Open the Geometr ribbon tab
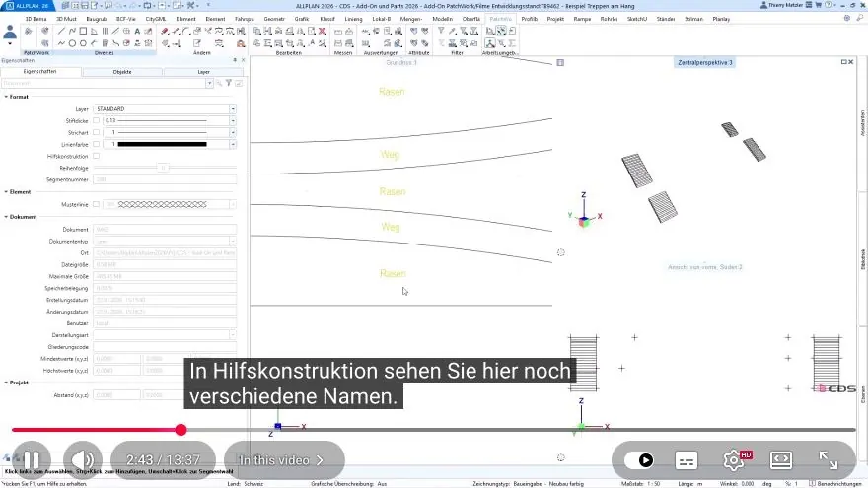Screen dimensions: 868x488 [x=274, y=19]
